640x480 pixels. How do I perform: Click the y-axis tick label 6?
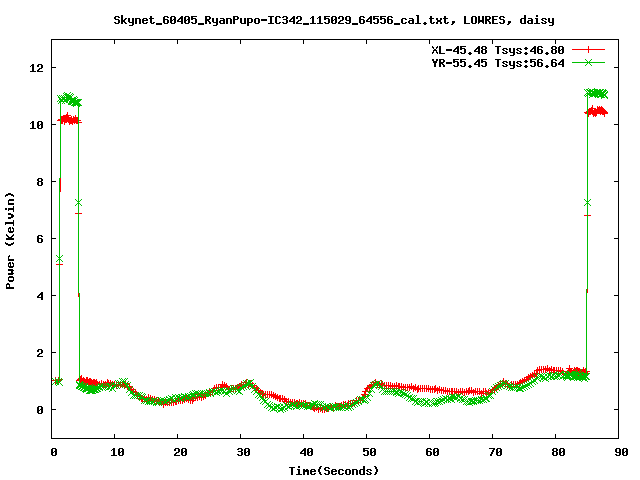40,239
